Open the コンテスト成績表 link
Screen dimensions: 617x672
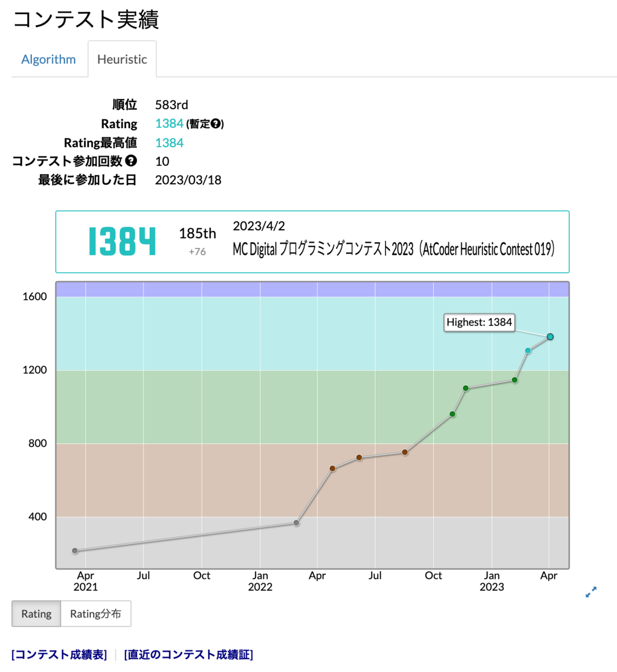(x=59, y=655)
